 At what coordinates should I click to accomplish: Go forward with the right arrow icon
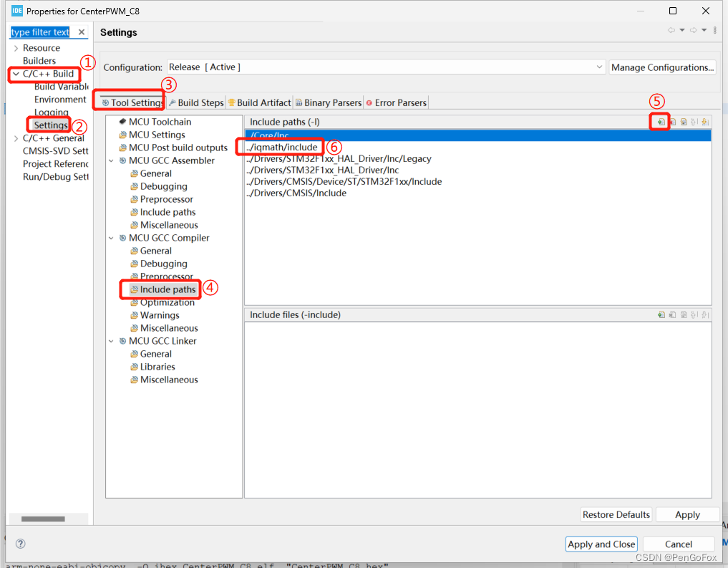coord(693,30)
